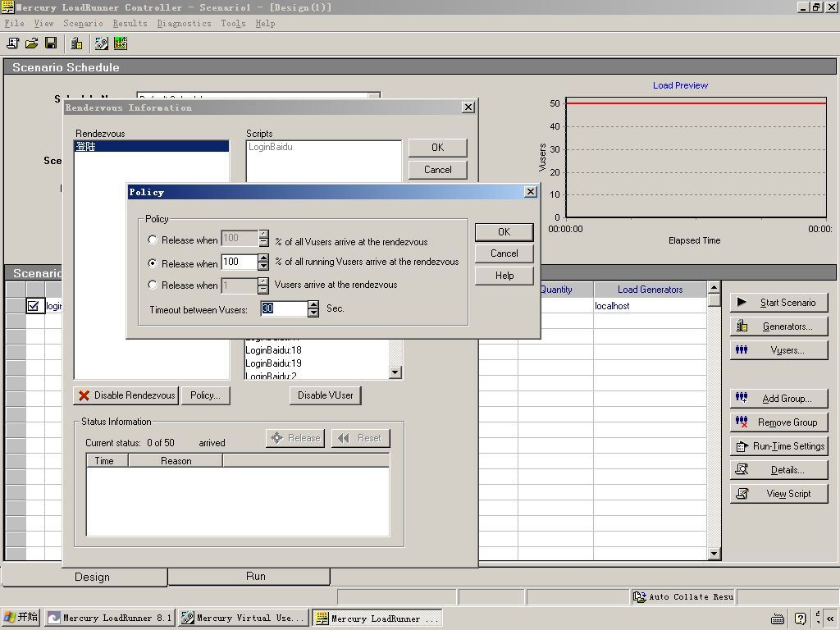Screen dimensions: 840x630
Task: Select 'Release when % of all Vusers arrive' option
Action: (153, 240)
